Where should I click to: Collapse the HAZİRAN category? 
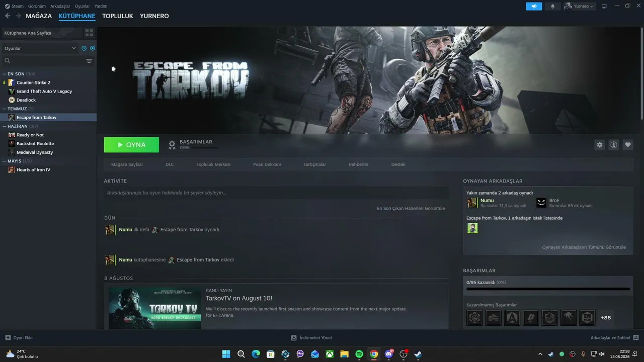tap(21, 126)
